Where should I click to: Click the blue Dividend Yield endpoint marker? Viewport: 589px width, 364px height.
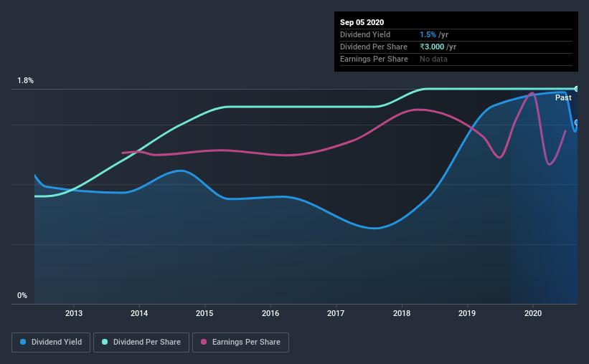tap(576, 123)
